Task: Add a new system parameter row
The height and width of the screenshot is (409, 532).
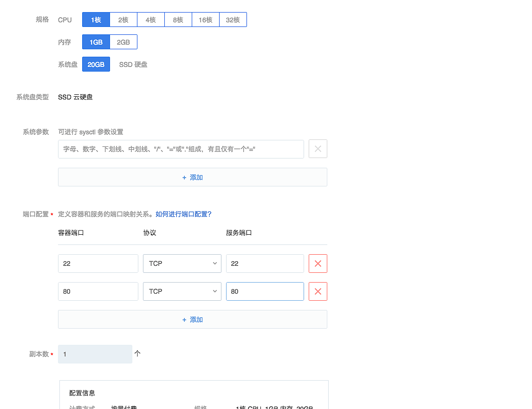Action: click(x=192, y=177)
